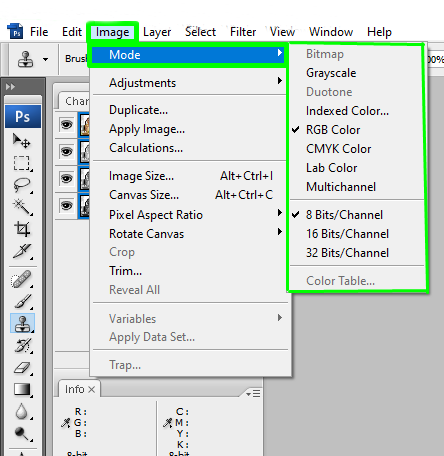444x456 pixels.
Task: Open the View menu
Action: click(x=282, y=32)
